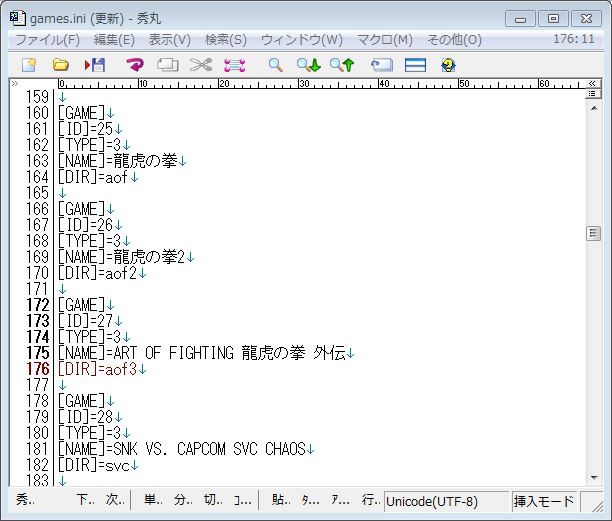Viewport: 612px width, 521px height.
Task: Click the ﾀ... function key button
Action: tap(311, 500)
